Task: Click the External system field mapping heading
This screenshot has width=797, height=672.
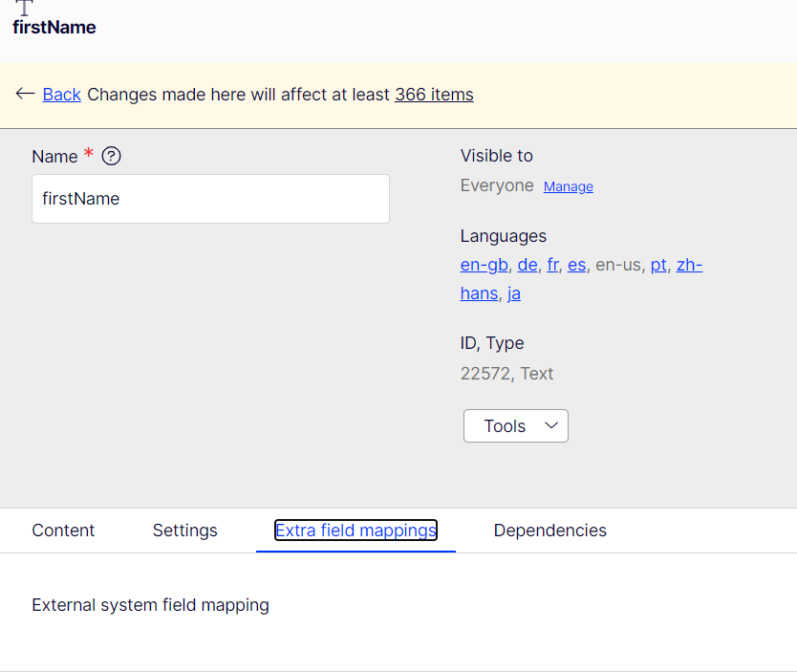Action: coord(150,605)
